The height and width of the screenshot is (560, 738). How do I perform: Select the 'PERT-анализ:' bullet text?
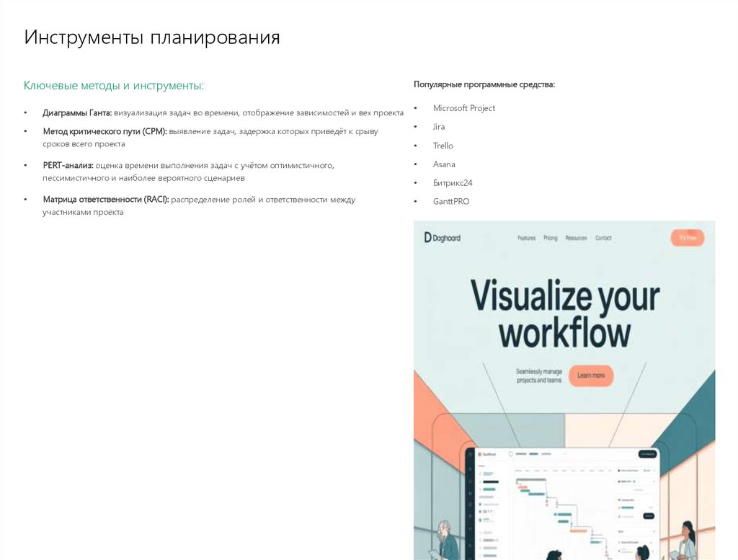(68, 166)
